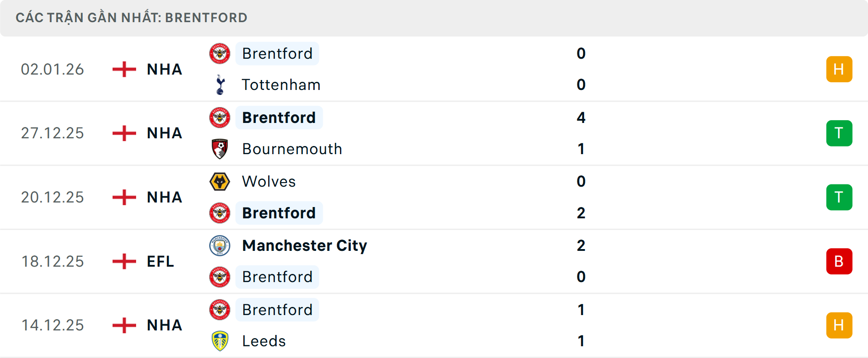Click the date 18.12.25
The width and height of the screenshot is (868, 358).
(52, 261)
